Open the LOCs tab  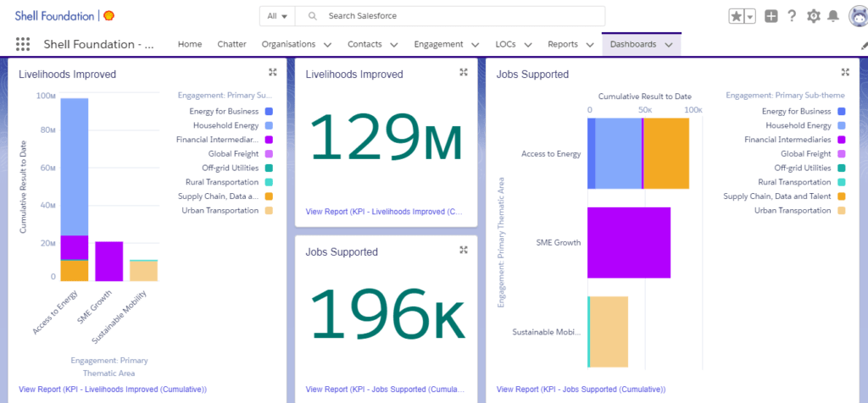pyautogui.click(x=506, y=44)
